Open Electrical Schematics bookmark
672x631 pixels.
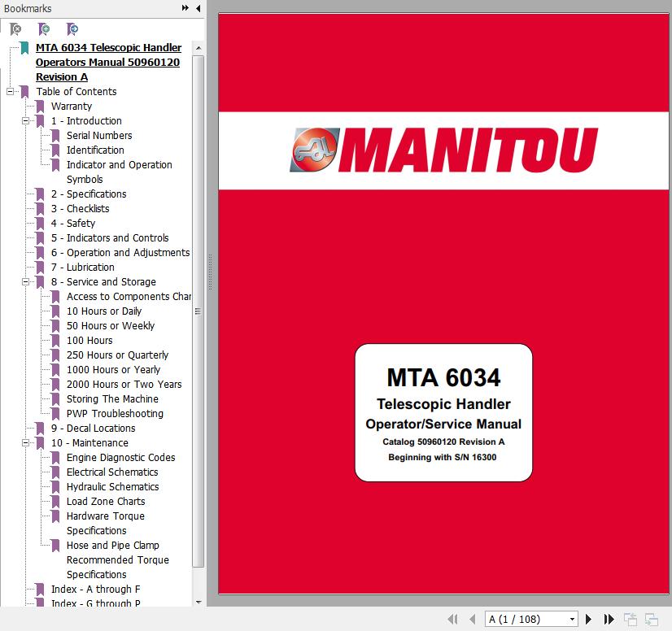pyautogui.click(x=112, y=472)
